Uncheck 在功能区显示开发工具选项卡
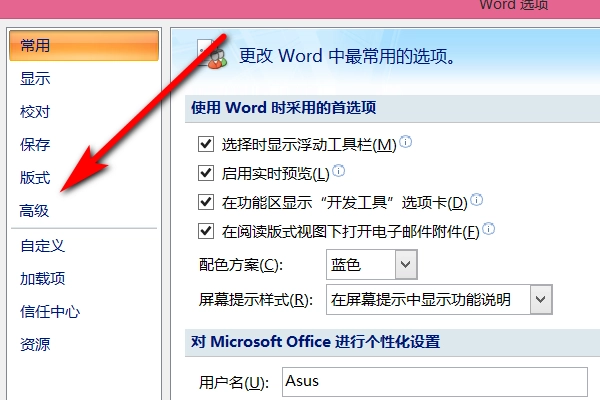Image resolution: width=600 pixels, height=400 pixels. 206,202
